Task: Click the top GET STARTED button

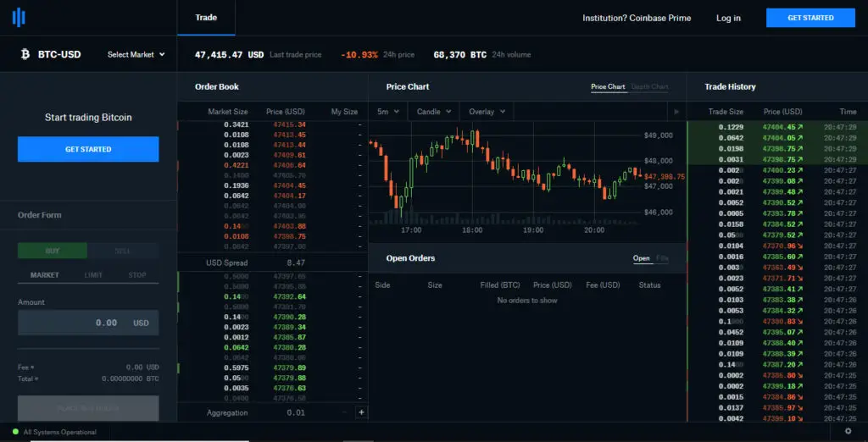Action: [x=810, y=18]
